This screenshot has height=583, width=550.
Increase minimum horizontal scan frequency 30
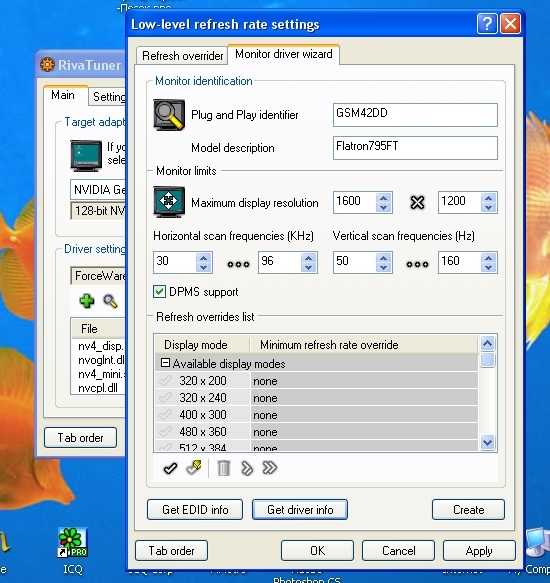[203, 258]
